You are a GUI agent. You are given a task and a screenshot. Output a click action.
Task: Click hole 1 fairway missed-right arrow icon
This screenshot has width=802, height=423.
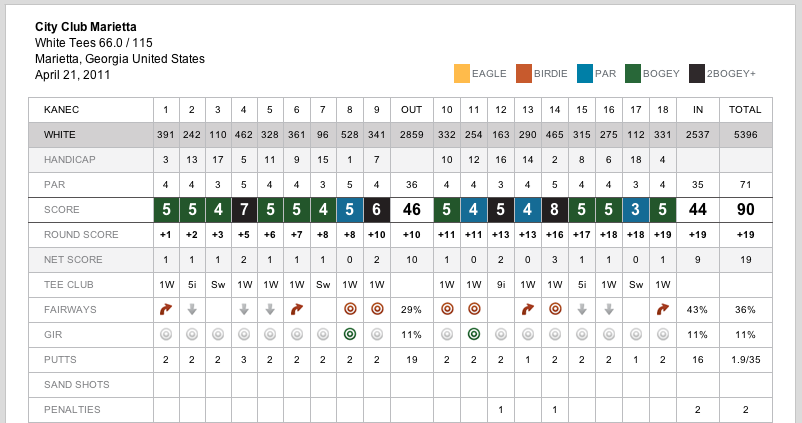[166, 310]
